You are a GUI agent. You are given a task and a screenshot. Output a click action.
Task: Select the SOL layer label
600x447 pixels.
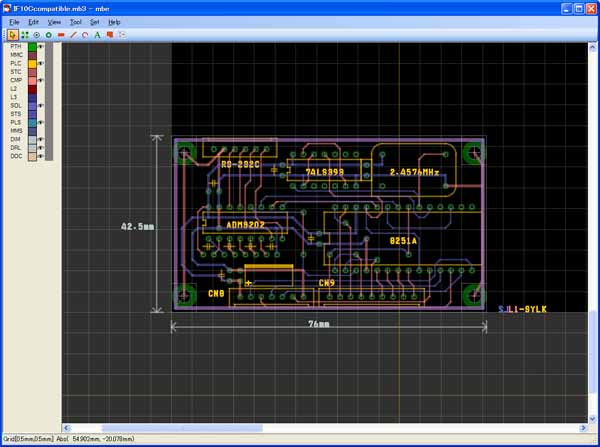tap(16, 106)
